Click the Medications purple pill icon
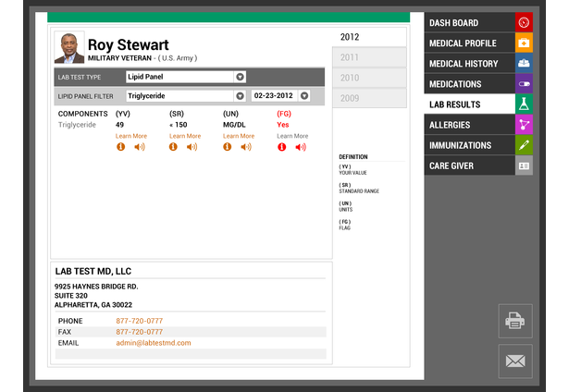This screenshot has width=569, height=392. click(x=524, y=84)
